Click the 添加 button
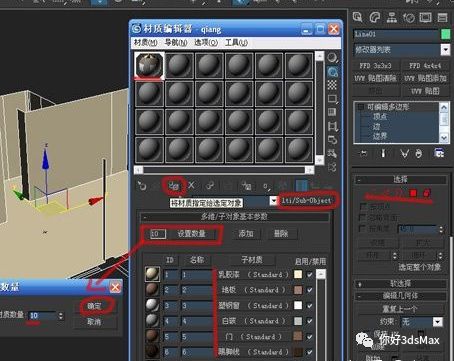 pyautogui.click(x=246, y=234)
